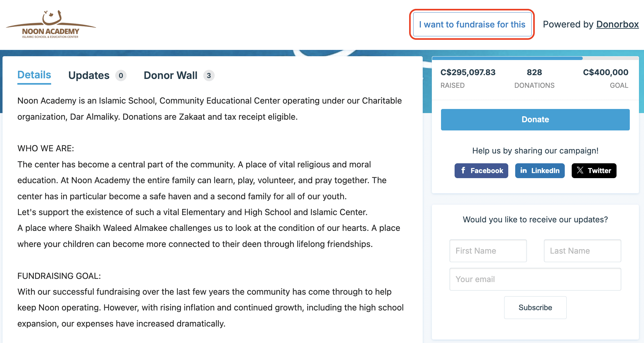This screenshot has width=644, height=343.
Task: Follow the Donorbox link
Action: click(x=617, y=25)
